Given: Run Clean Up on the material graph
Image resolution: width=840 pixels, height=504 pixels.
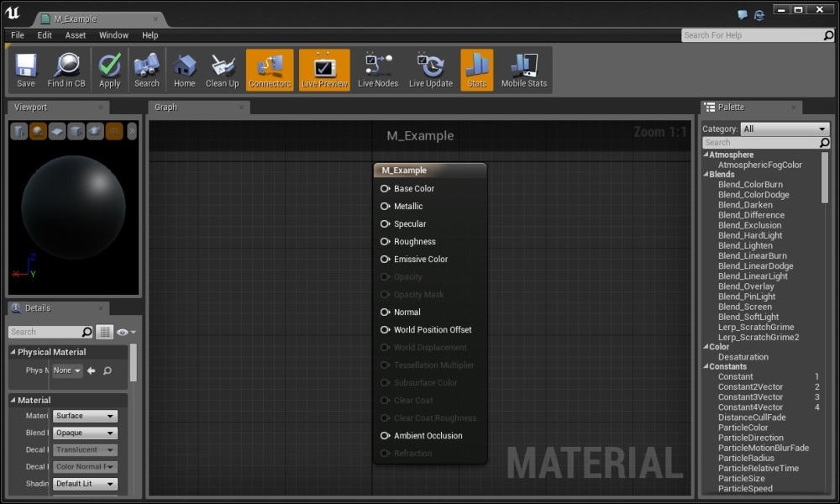Looking at the screenshot, I should coord(222,70).
